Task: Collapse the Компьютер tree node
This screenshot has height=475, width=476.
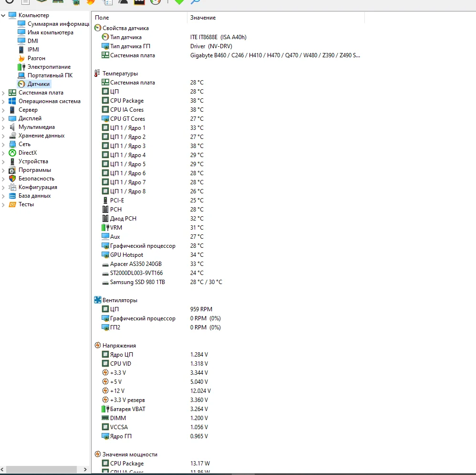Action: point(3,15)
